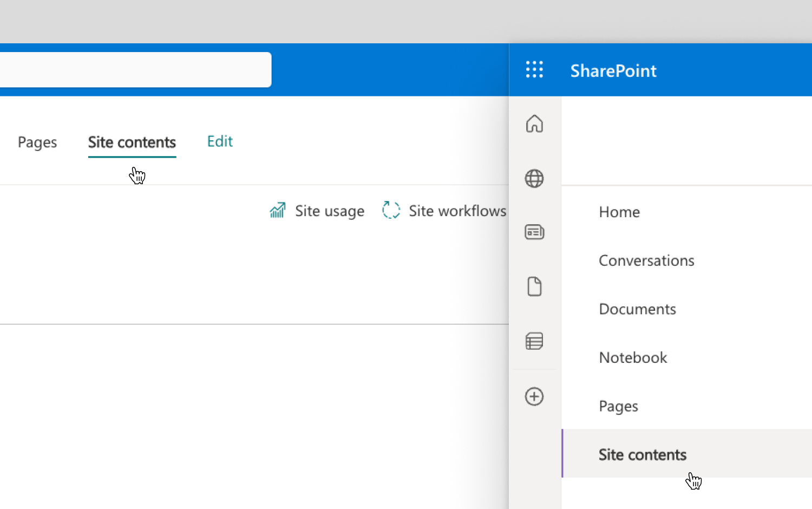Click the Edit navigation link
Image resolution: width=812 pixels, height=509 pixels.
(220, 141)
